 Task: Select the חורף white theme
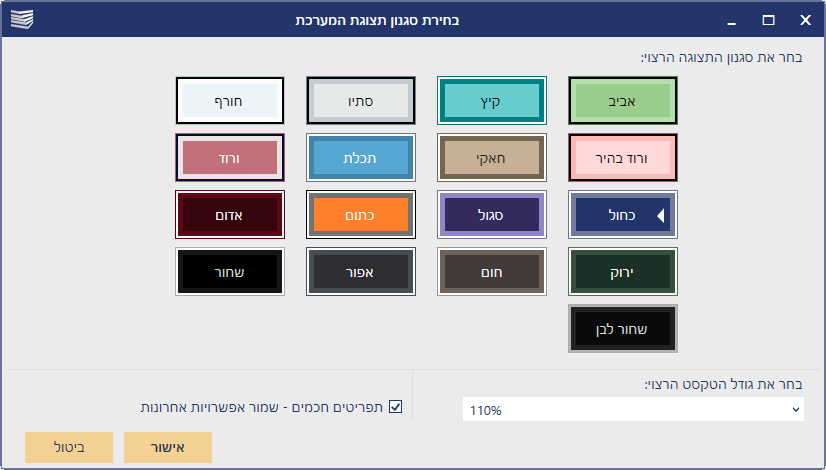click(230, 101)
